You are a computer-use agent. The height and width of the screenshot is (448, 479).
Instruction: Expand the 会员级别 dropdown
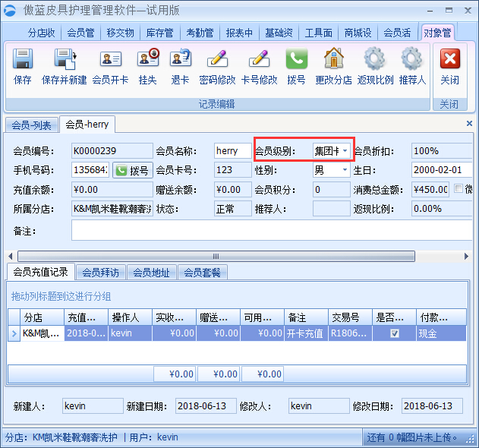[345, 151]
